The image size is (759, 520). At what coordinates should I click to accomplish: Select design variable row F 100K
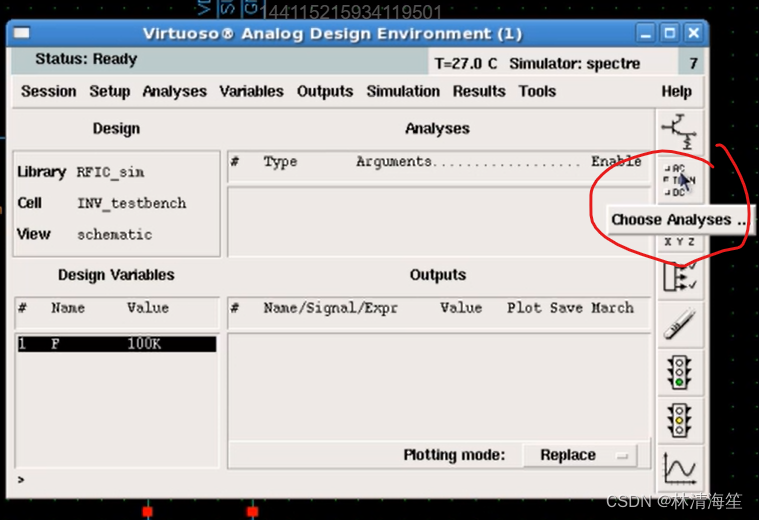pyautogui.click(x=117, y=344)
